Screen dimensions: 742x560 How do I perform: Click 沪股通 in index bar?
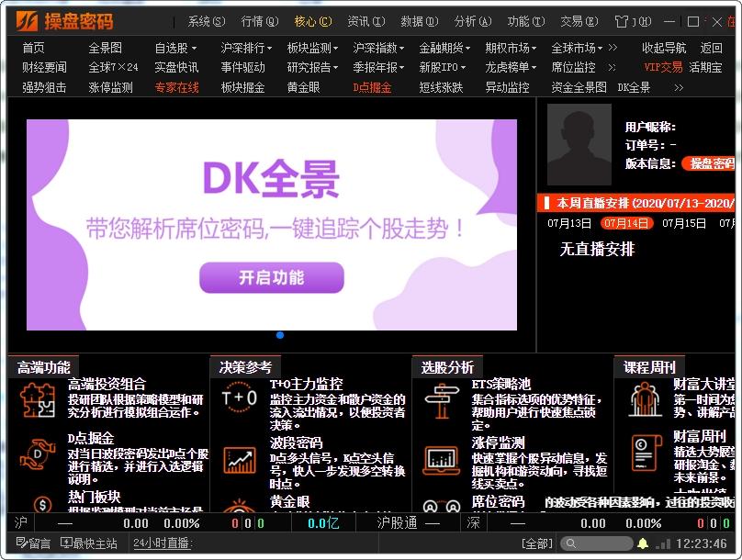[x=397, y=522]
